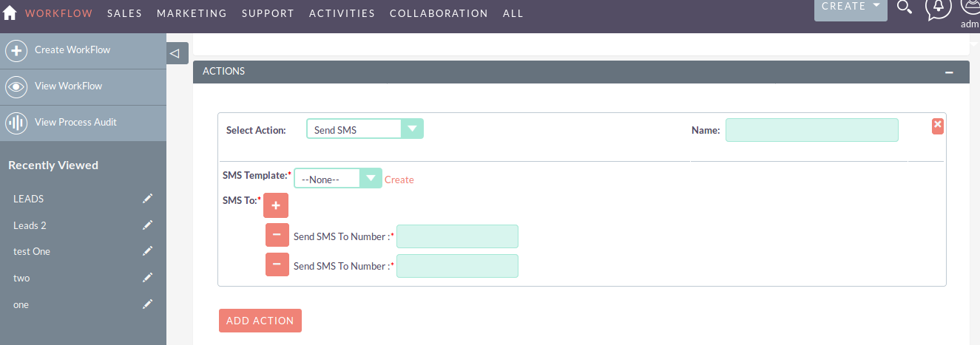Collapse the sidebar with arrow toggle
980x345 pixels.
(175, 53)
